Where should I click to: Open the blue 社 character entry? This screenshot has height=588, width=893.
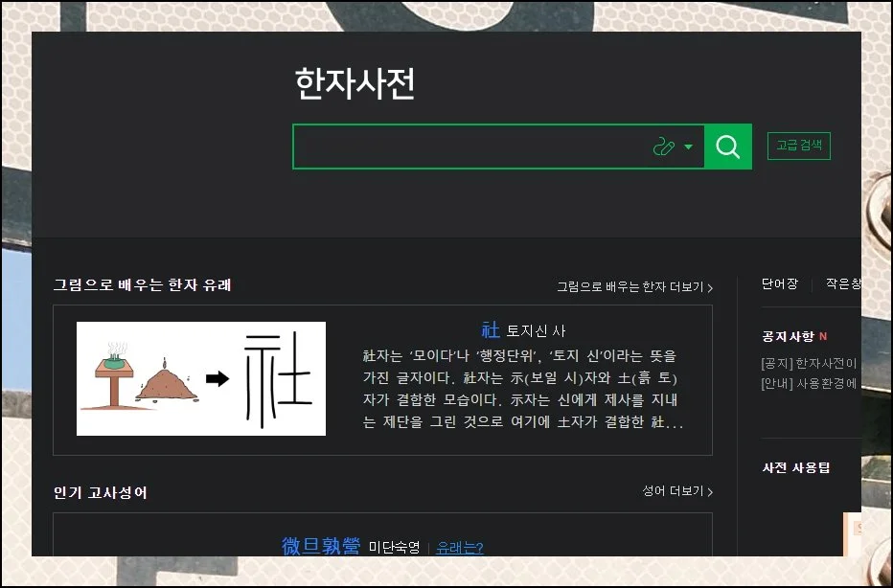[491, 330]
